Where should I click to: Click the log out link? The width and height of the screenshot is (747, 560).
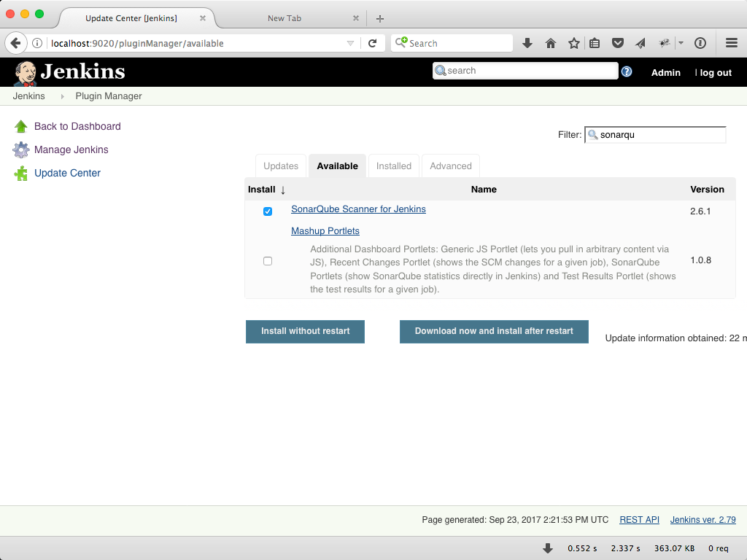click(x=716, y=72)
